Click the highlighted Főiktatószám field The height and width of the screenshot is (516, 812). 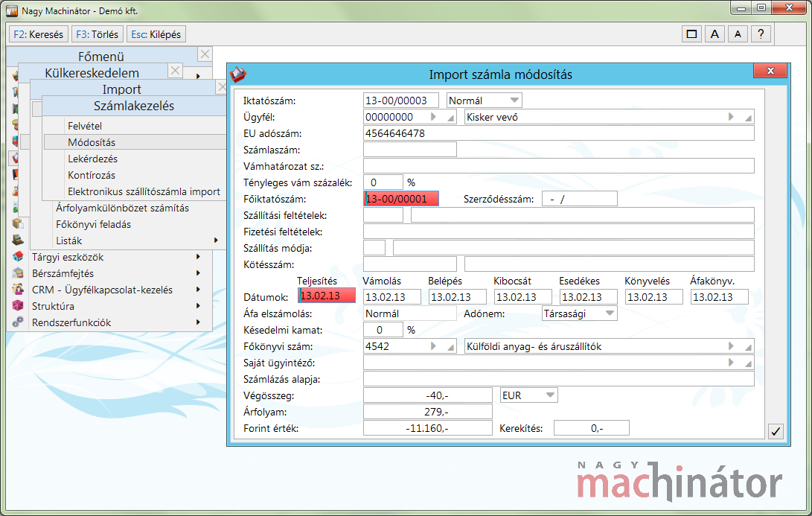click(401, 199)
